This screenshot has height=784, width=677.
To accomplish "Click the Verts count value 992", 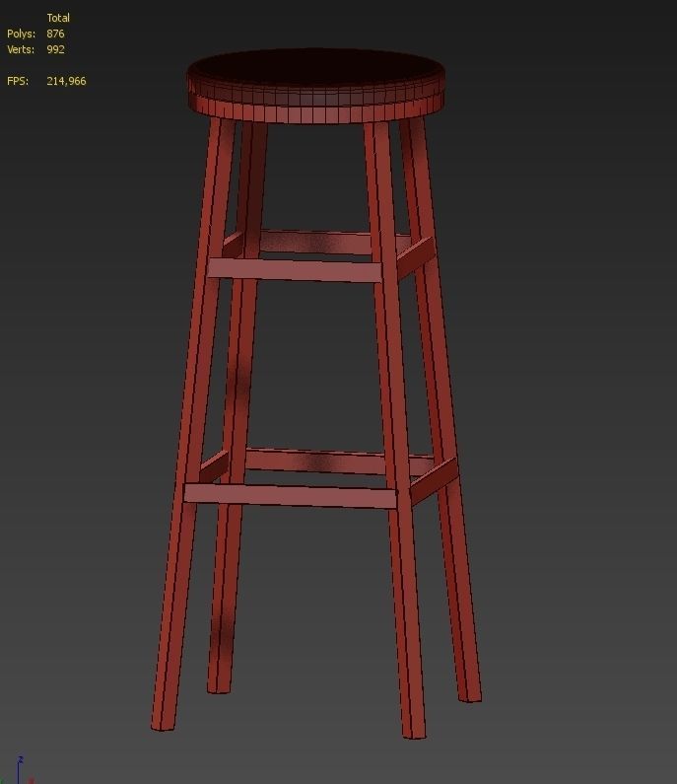I will point(55,49).
